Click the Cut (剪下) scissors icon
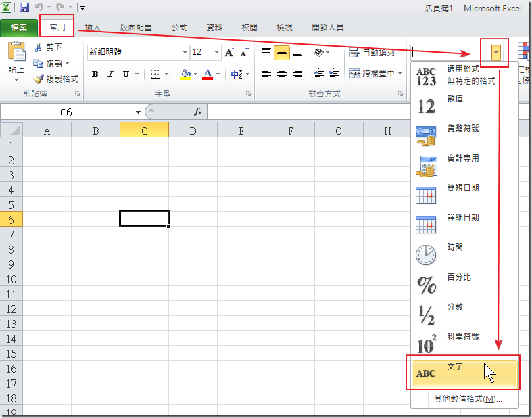This screenshot has height=418, width=532. click(38, 47)
